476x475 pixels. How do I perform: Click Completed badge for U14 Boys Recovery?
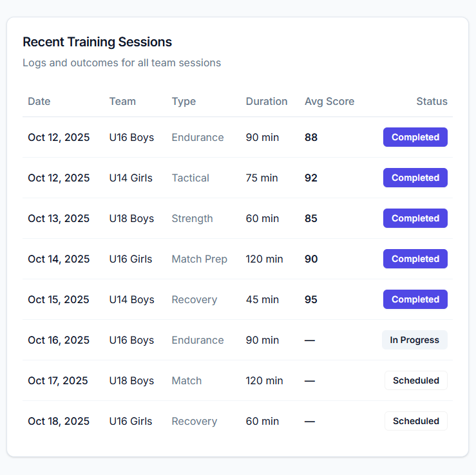[415, 299]
